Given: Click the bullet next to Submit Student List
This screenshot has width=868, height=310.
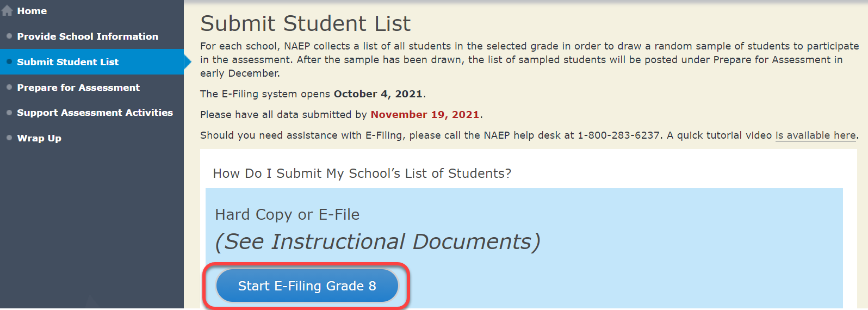Looking at the screenshot, I should click(x=9, y=61).
